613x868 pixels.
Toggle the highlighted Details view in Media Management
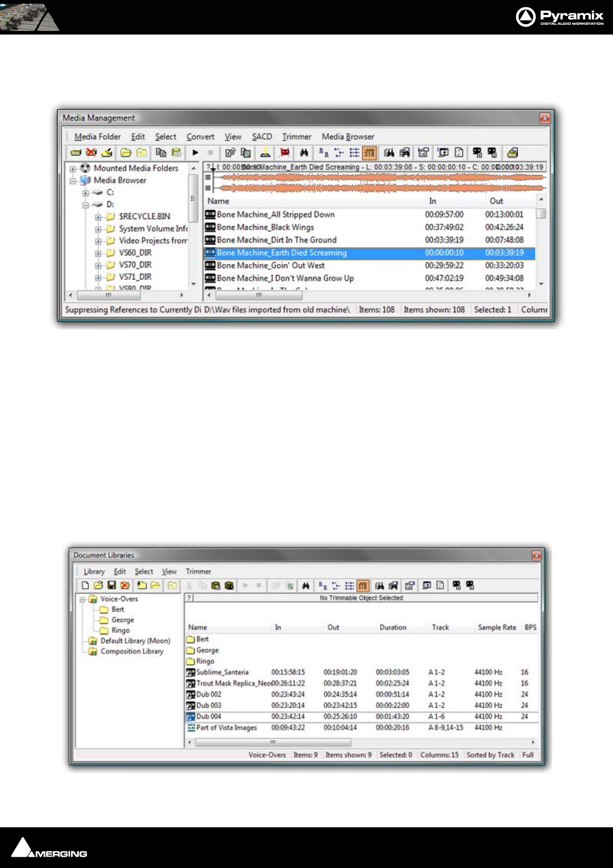pyautogui.click(x=369, y=153)
